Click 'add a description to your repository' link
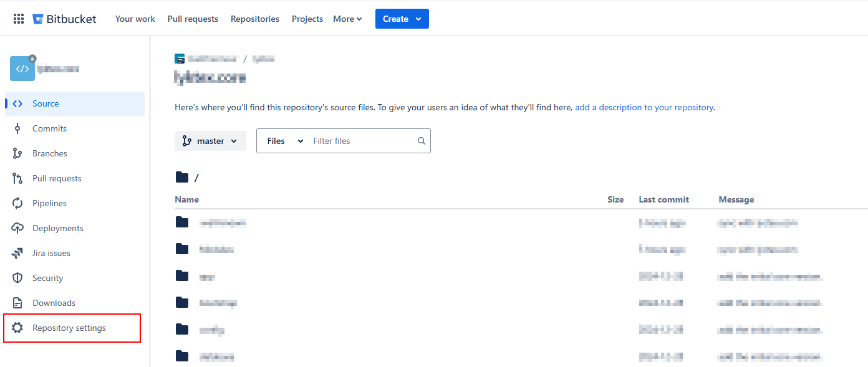Screen dimensions: 868x367 [x=644, y=107]
